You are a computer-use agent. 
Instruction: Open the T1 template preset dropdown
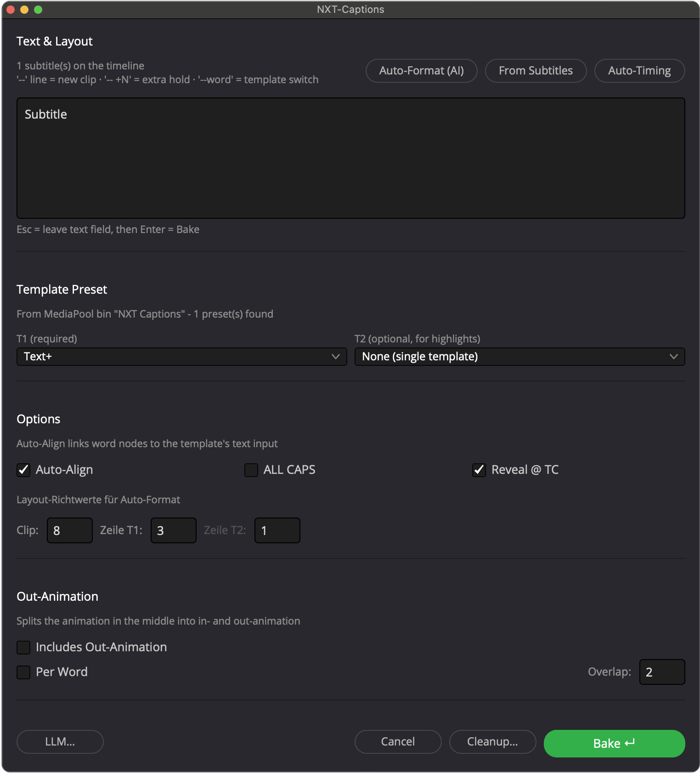click(181, 357)
